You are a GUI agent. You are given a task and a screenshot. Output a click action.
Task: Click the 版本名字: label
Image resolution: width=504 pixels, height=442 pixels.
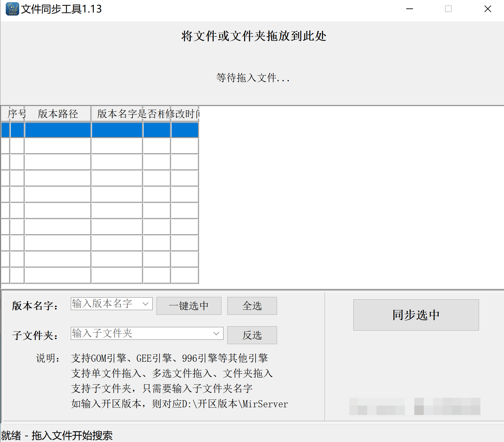35,306
